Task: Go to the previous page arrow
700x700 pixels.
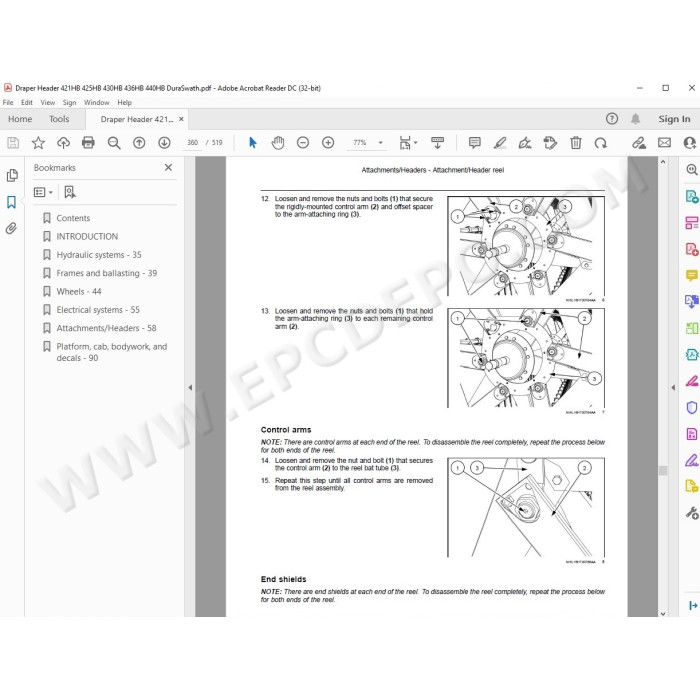Action: pyautogui.click(x=139, y=143)
